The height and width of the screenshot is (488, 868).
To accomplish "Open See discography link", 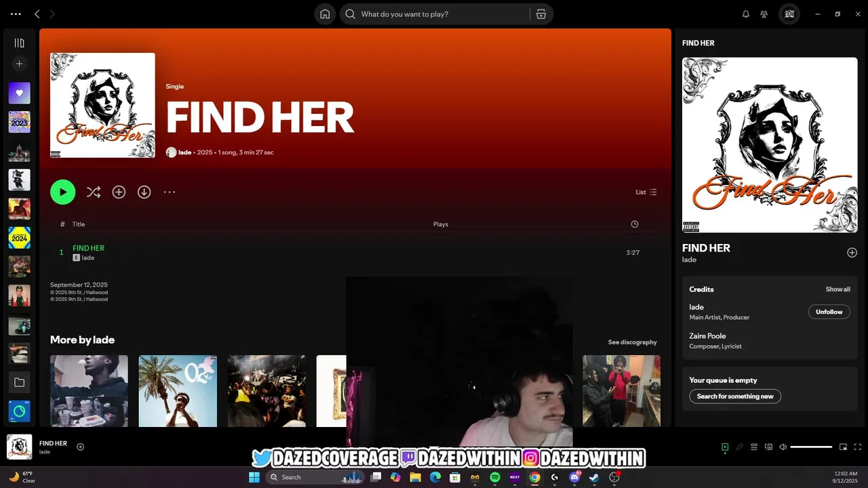I will [x=632, y=342].
